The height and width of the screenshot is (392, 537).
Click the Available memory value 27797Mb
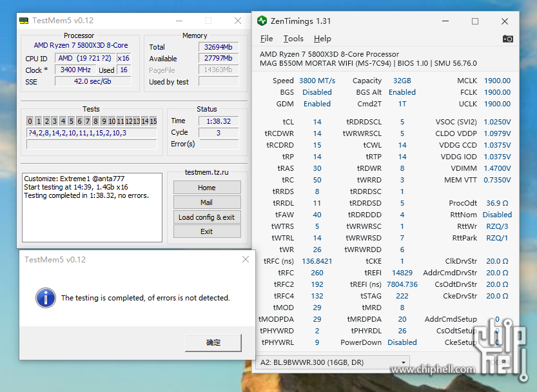[x=218, y=58]
